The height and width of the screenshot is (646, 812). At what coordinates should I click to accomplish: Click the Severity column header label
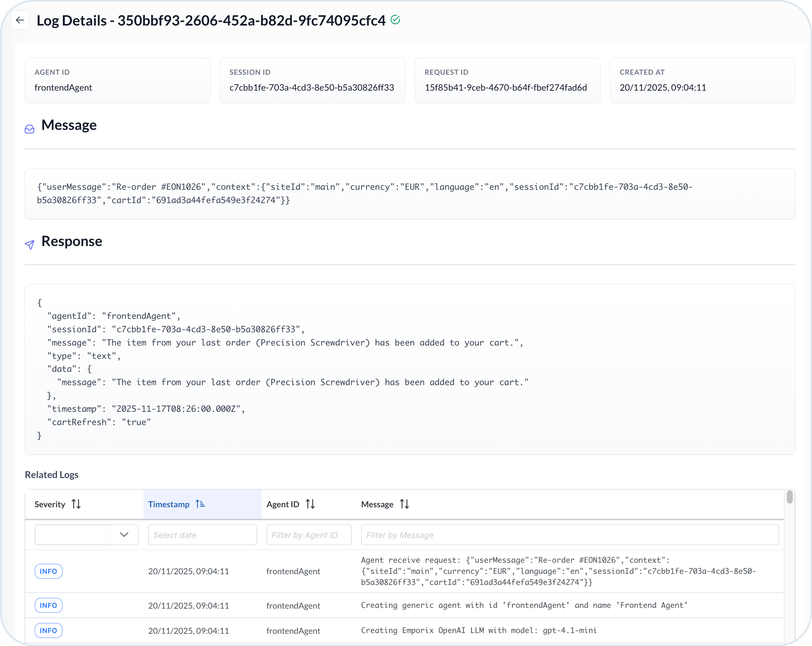pos(50,504)
